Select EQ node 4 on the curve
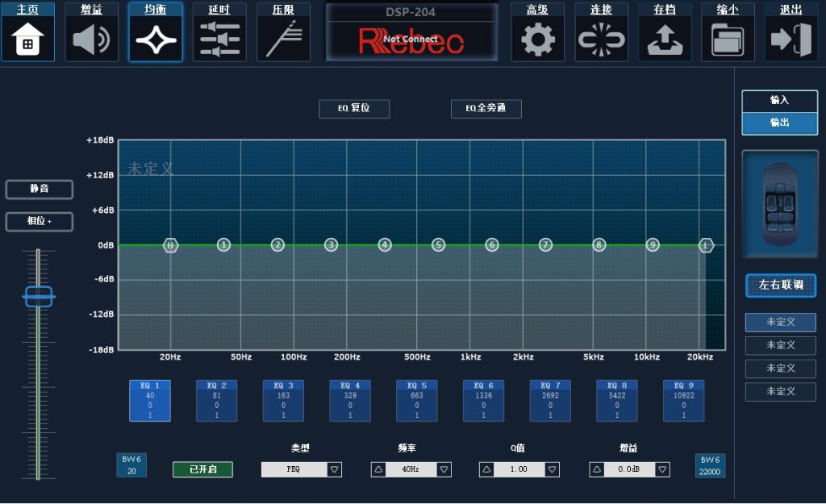This screenshot has height=504, width=826. click(385, 245)
